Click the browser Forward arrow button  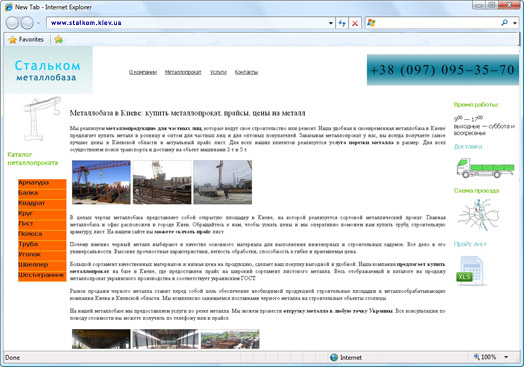click(x=27, y=23)
